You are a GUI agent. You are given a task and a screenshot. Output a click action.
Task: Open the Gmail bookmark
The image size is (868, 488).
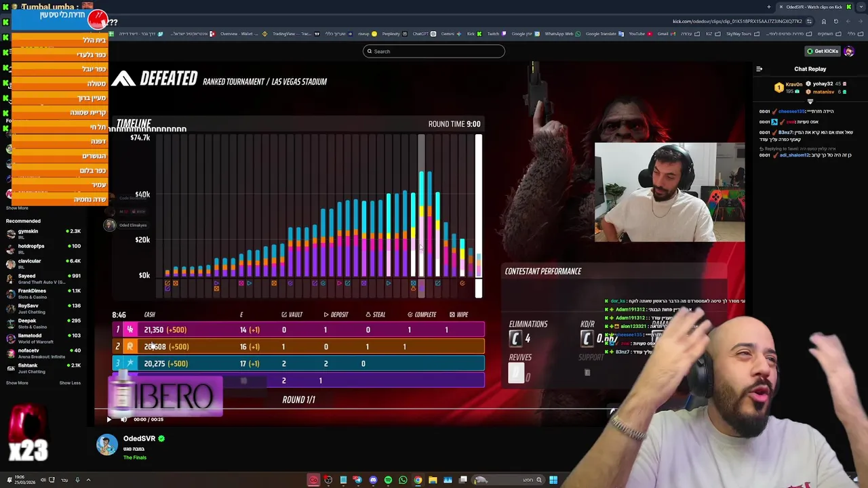coord(666,34)
